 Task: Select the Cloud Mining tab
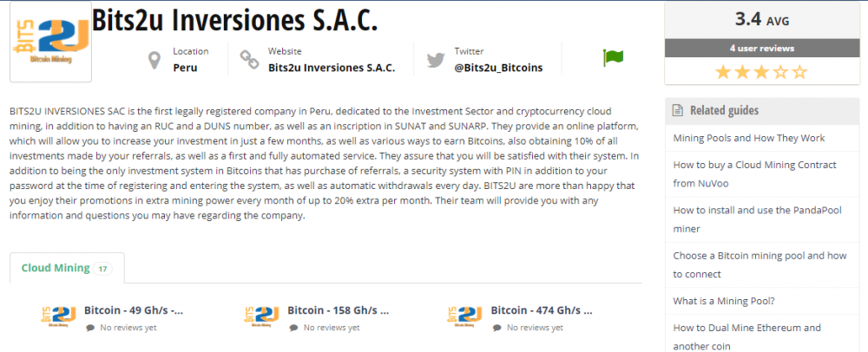point(67,268)
